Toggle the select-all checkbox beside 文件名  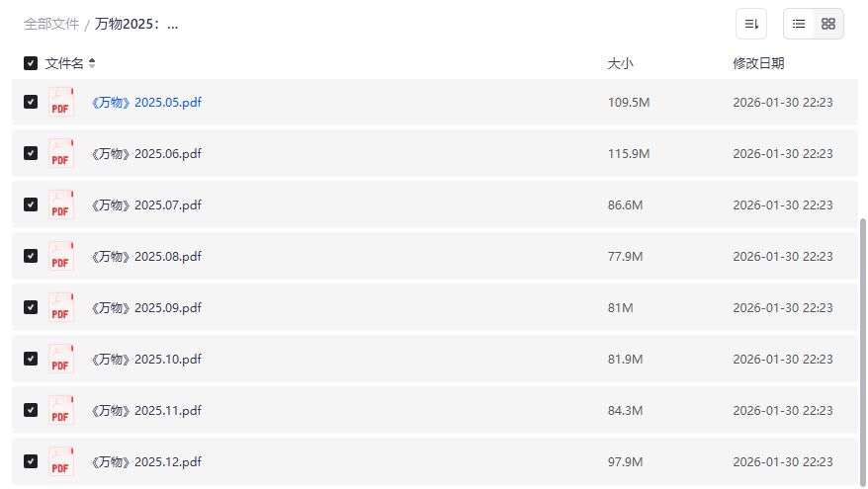[31, 63]
